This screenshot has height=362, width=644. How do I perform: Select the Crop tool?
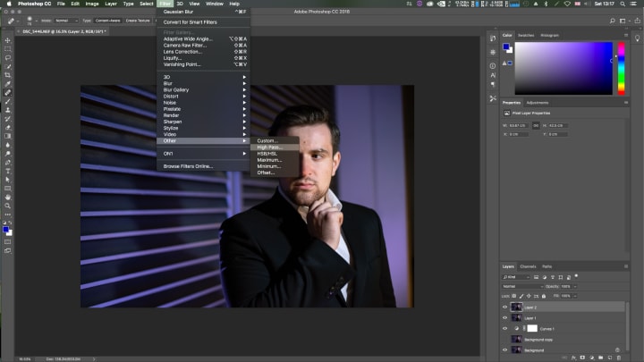pyautogui.click(x=8, y=75)
